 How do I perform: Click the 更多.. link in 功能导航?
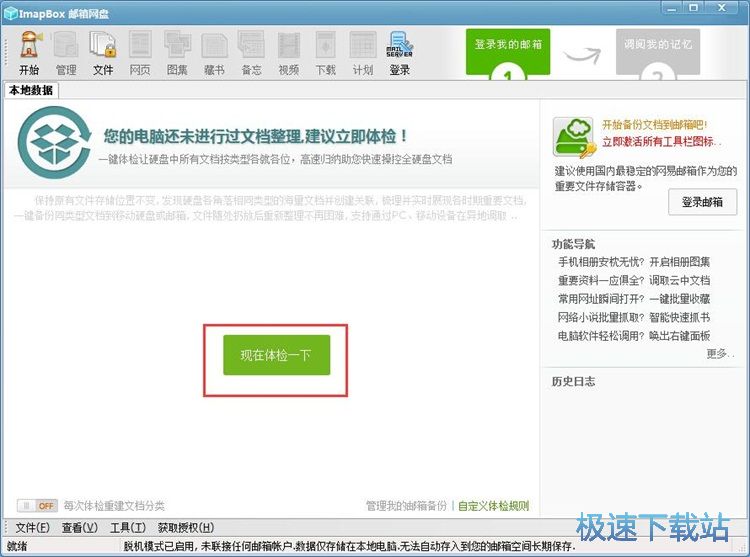pos(720,354)
